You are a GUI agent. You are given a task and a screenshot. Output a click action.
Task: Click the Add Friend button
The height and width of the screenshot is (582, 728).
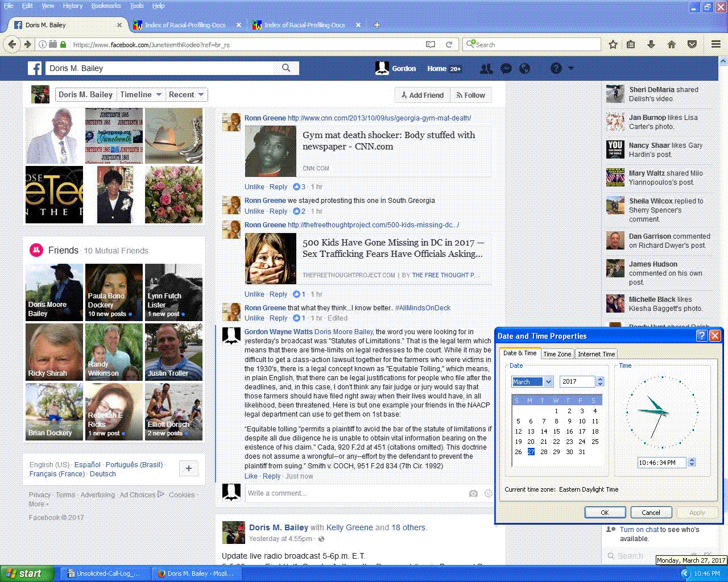423,95
